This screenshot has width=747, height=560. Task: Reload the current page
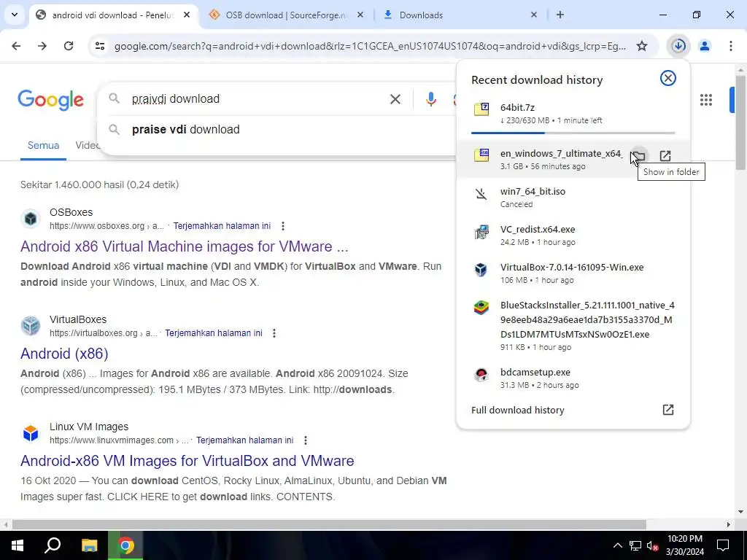point(69,46)
